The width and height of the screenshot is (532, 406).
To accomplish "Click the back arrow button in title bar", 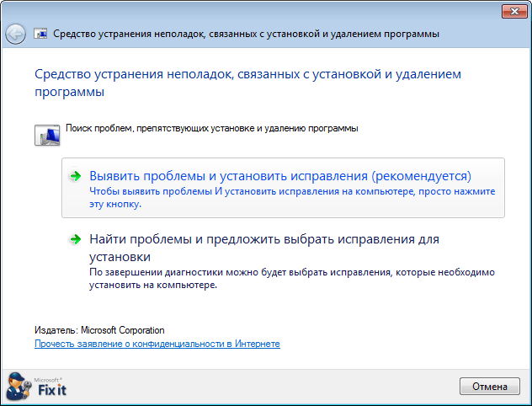I will [x=16, y=34].
